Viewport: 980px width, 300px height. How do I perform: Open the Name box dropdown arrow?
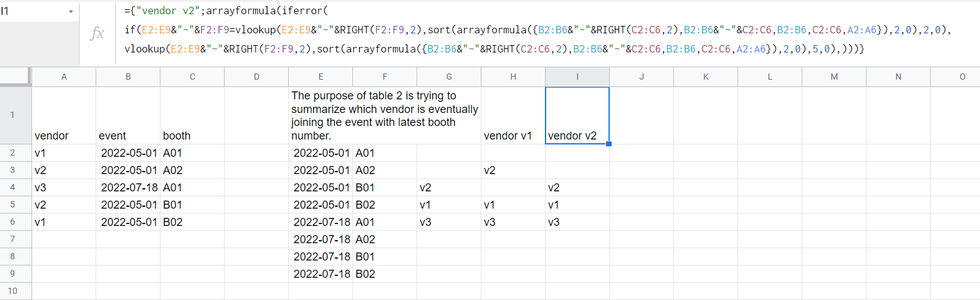tap(71, 12)
